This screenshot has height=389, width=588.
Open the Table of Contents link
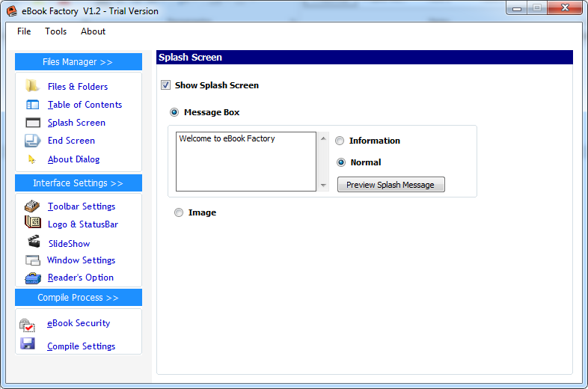[x=85, y=105]
